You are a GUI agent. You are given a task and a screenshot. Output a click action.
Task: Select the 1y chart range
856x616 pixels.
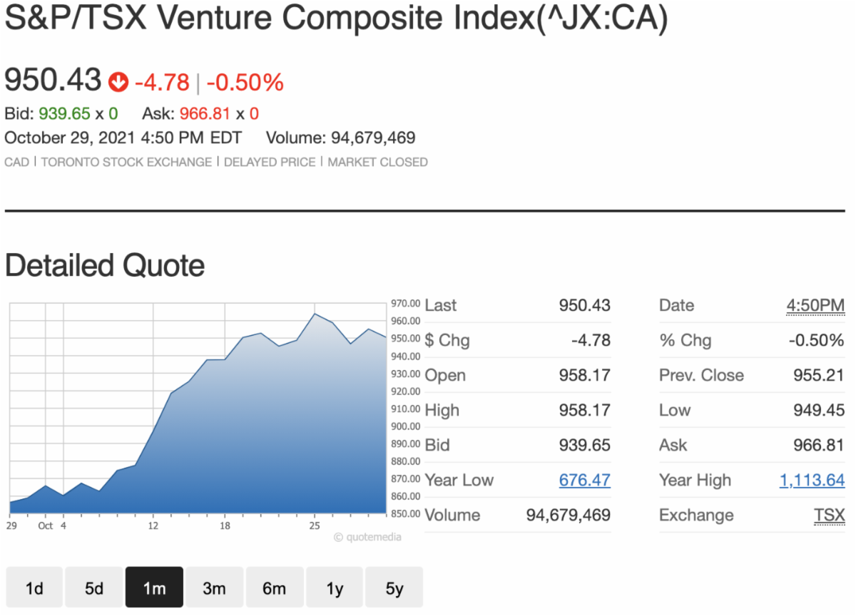point(335,588)
